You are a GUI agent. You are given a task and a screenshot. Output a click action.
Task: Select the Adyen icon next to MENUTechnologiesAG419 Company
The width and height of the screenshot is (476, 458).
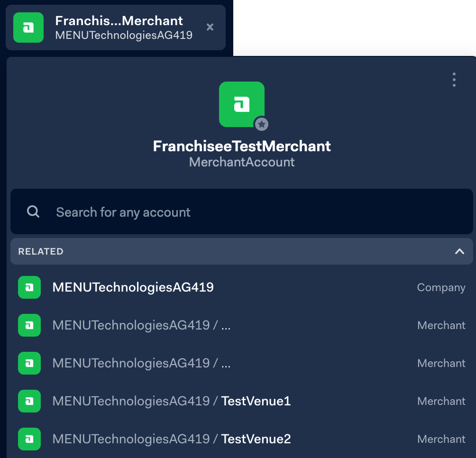(x=29, y=287)
